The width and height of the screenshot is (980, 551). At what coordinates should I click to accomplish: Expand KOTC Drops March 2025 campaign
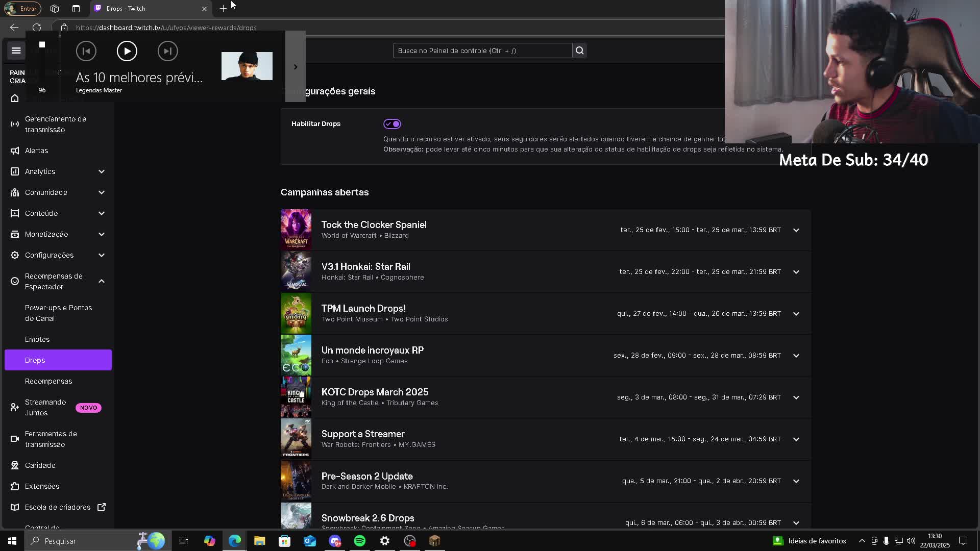tap(796, 397)
